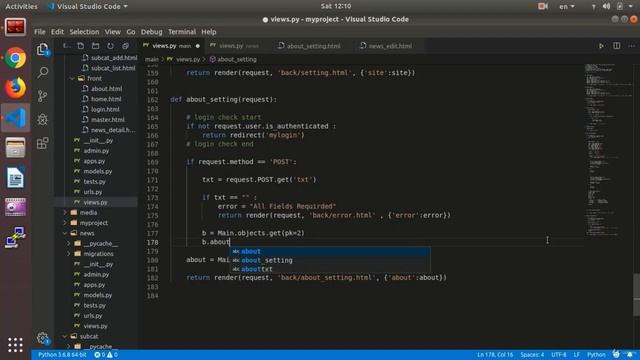Viewport: 640px width, 360px height.
Task: Click the New Folder icon in explorer header
Action: (x=96, y=46)
